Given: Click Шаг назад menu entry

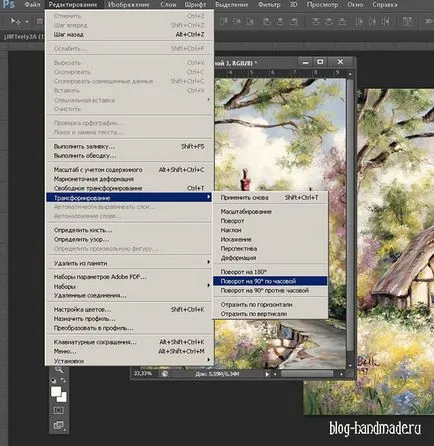Looking at the screenshot, I should 129,34.
